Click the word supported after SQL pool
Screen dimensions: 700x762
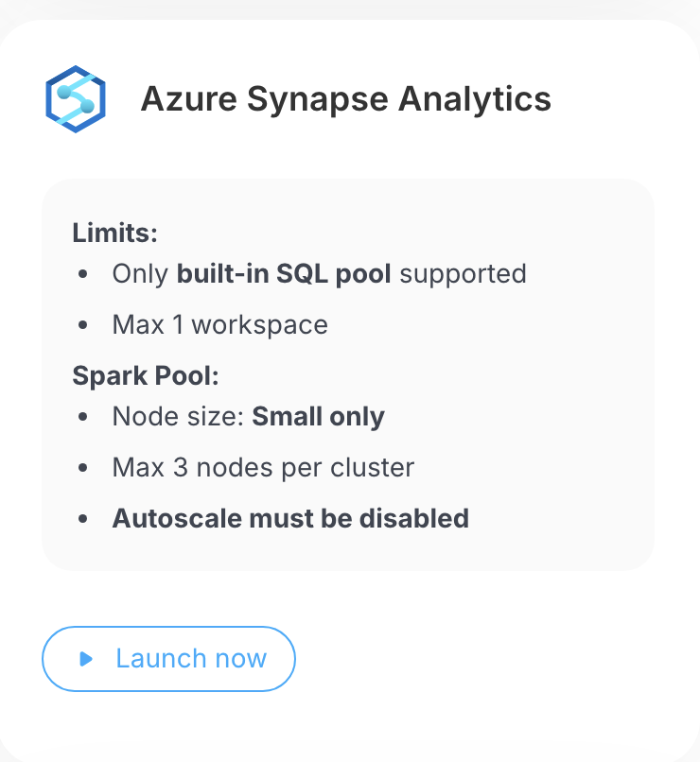pyautogui.click(x=464, y=274)
